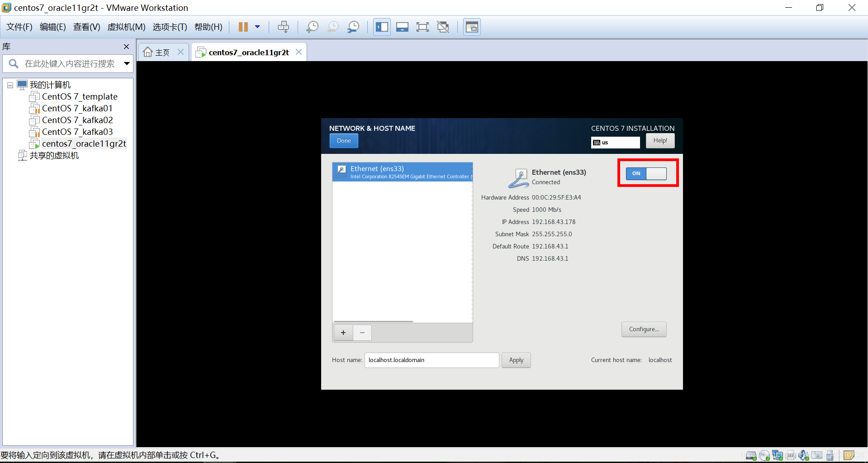Click the Done button
Image resolution: width=868 pixels, height=463 pixels.
pyautogui.click(x=344, y=141)
